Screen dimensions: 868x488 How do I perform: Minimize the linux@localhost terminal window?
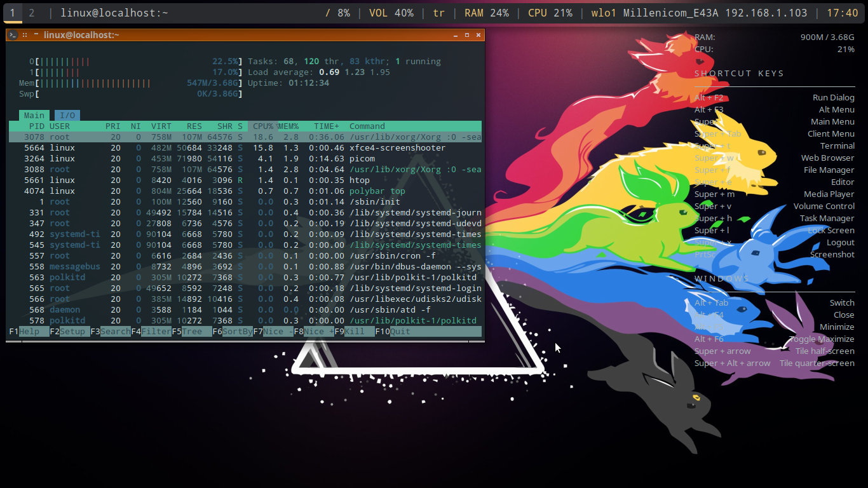tap(455, 35)
